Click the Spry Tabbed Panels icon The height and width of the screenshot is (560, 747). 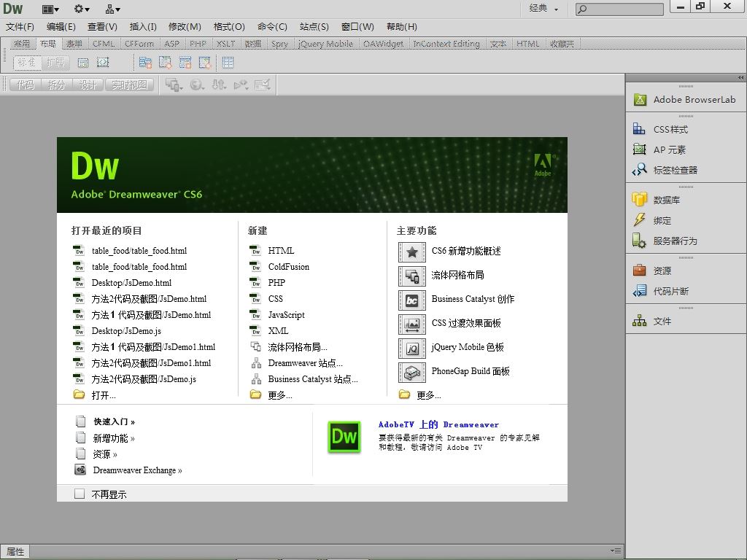[x=165, y=63]
